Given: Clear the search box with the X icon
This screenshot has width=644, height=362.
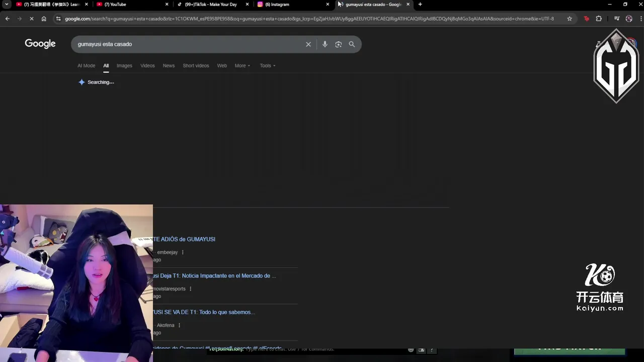Looking at the screenshot, I should pyautogui.click(x=308, y=44).
